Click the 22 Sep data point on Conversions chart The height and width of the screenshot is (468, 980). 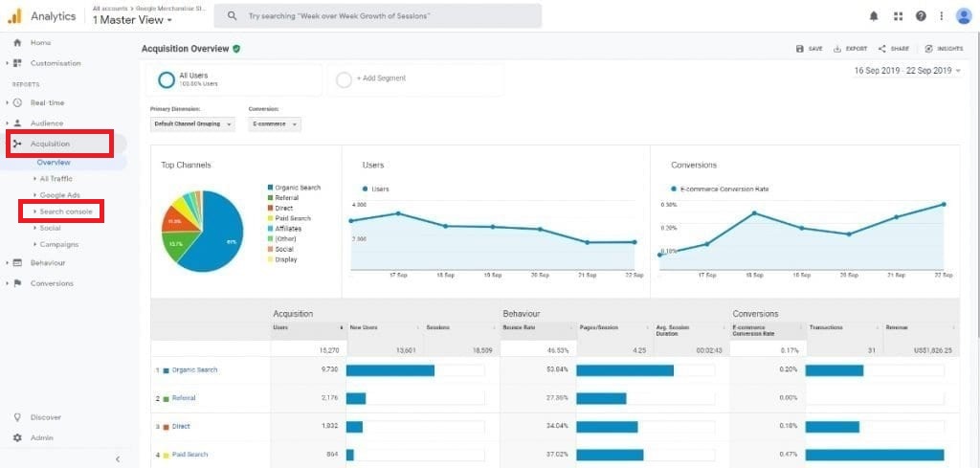(x=943, y=204)
